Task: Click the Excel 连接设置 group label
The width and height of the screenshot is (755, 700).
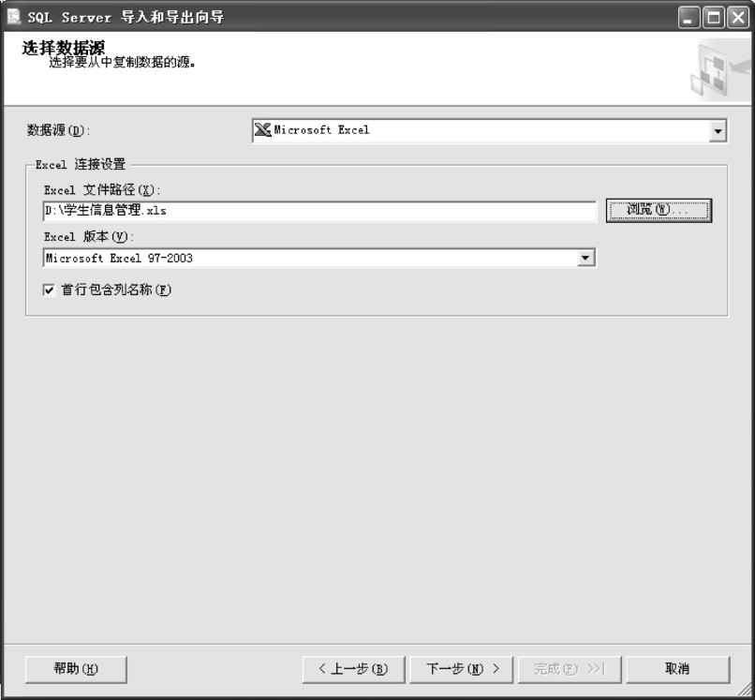Action: click(81, 165)
